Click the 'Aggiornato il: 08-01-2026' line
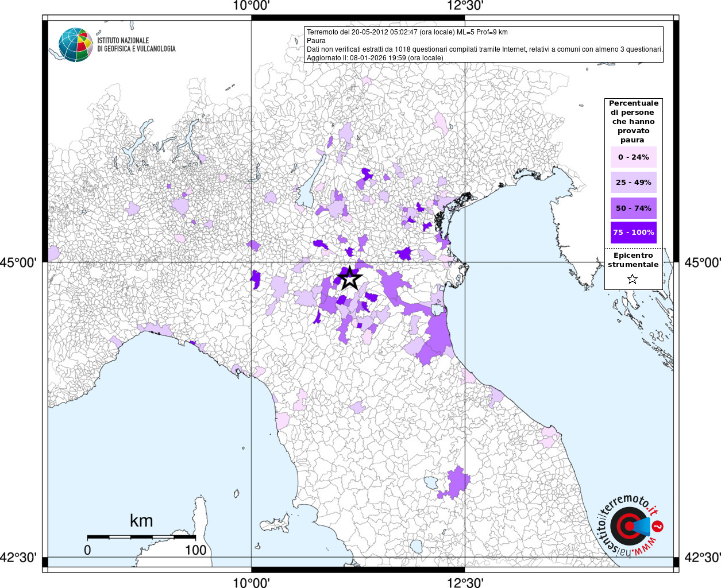The height and width of the screenshot is (588, 721). click(375, 58)
